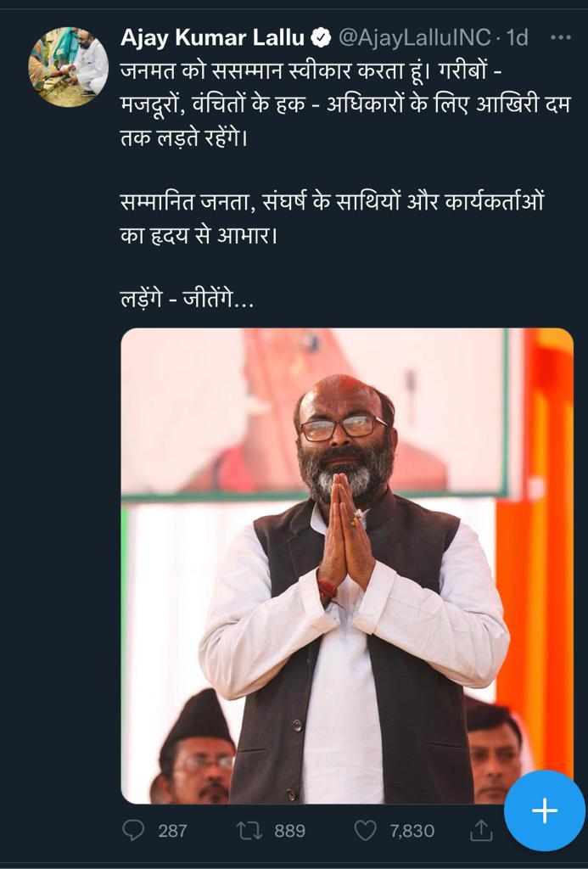
Task: Tap the share upload icon
Action: coord(481,830)
